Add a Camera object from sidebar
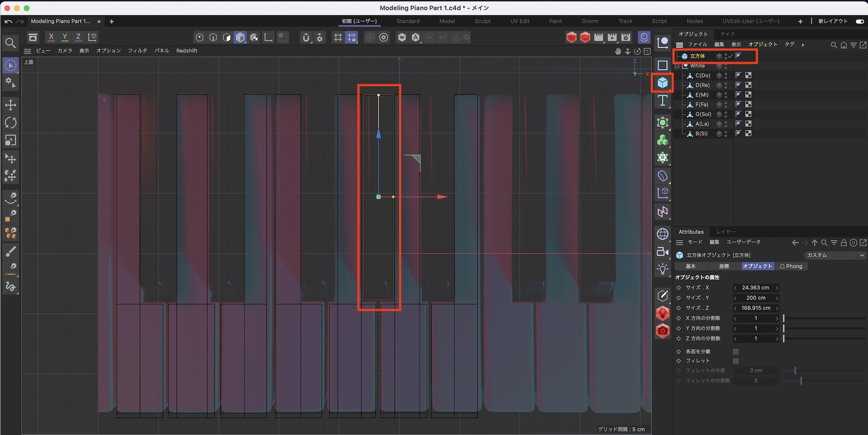This screenshot has height=435, width=868. 662,252
